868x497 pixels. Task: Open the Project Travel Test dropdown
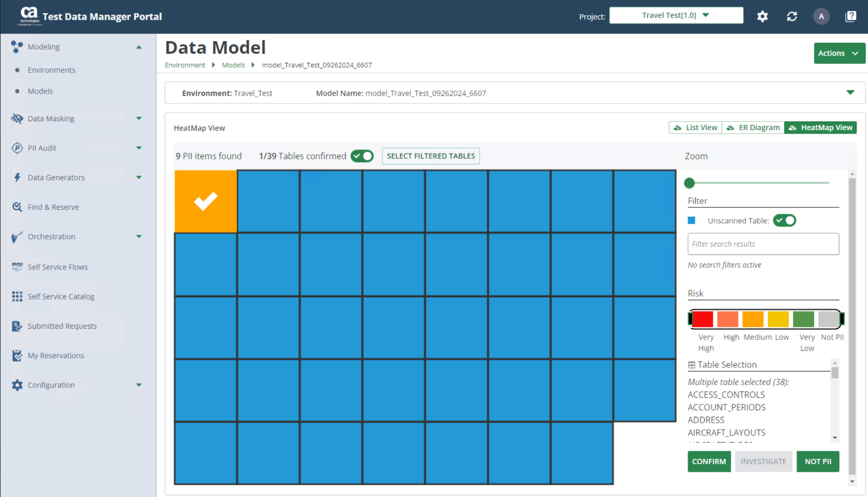point(676,15)
